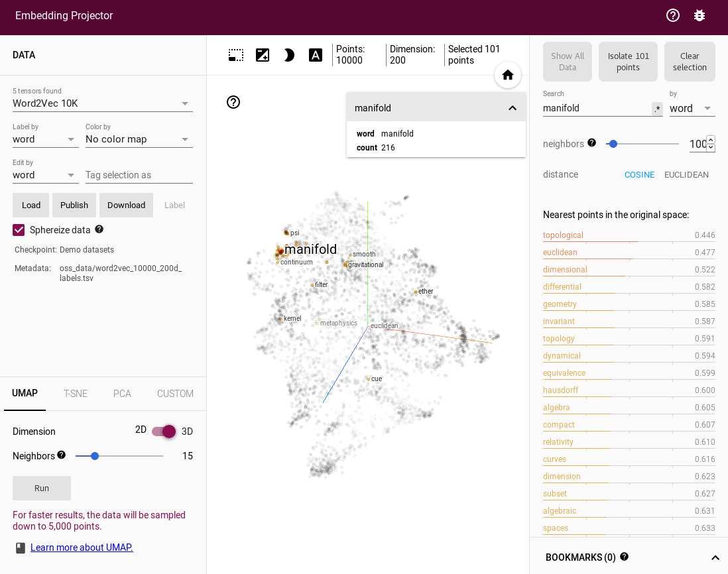Activate the bounding box selection tool
Viewport: 728px width, 574px height.
tap(236, 55)
